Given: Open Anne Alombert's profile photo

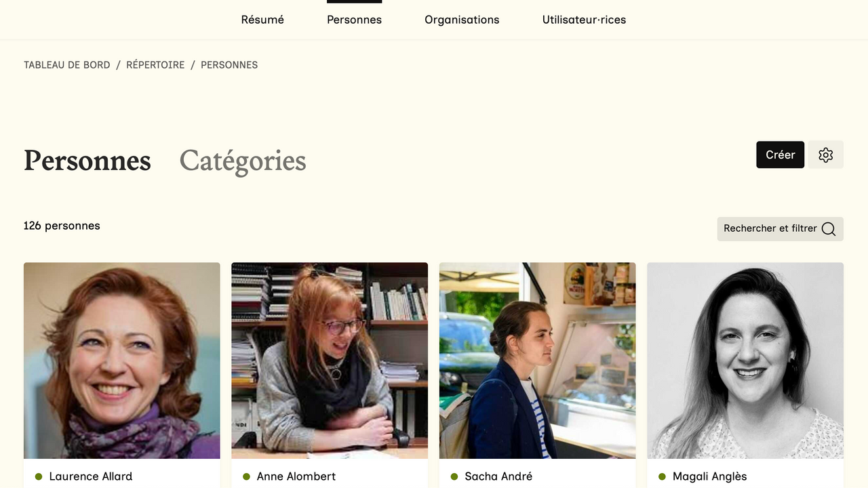Looking at the screenshot, I should 330,361.
